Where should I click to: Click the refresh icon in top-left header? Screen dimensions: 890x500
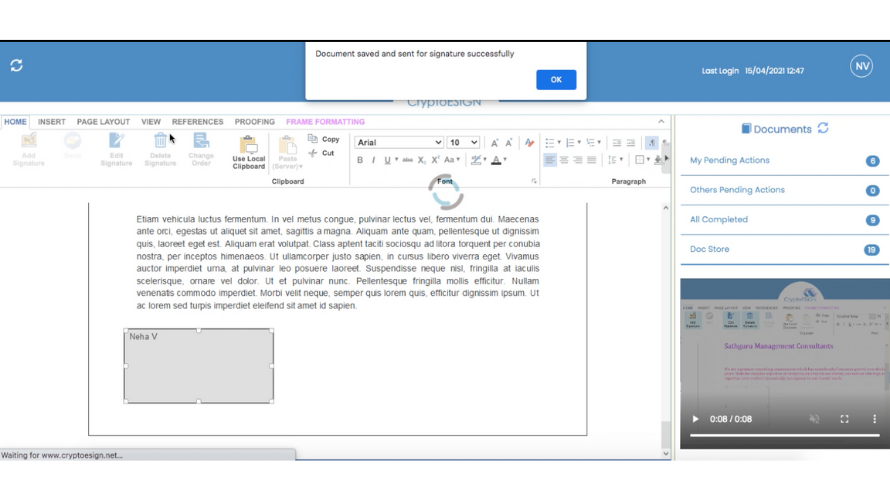pos(17,65)
